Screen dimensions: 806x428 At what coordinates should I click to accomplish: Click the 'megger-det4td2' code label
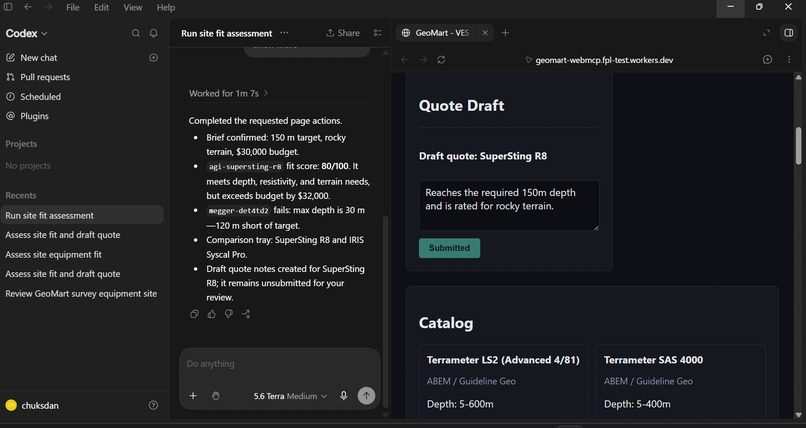point(239,211)
